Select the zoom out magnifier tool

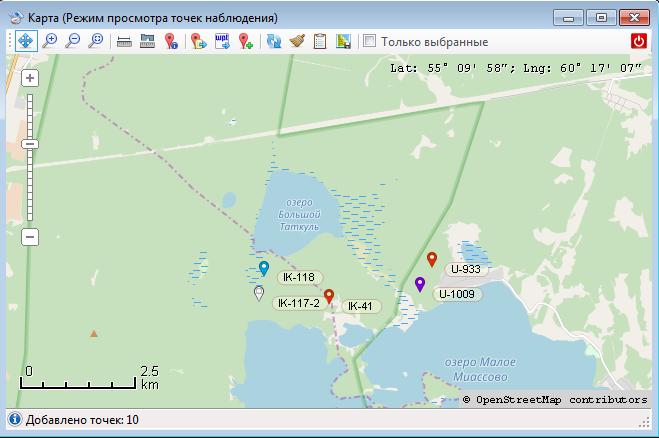[73, 41]
